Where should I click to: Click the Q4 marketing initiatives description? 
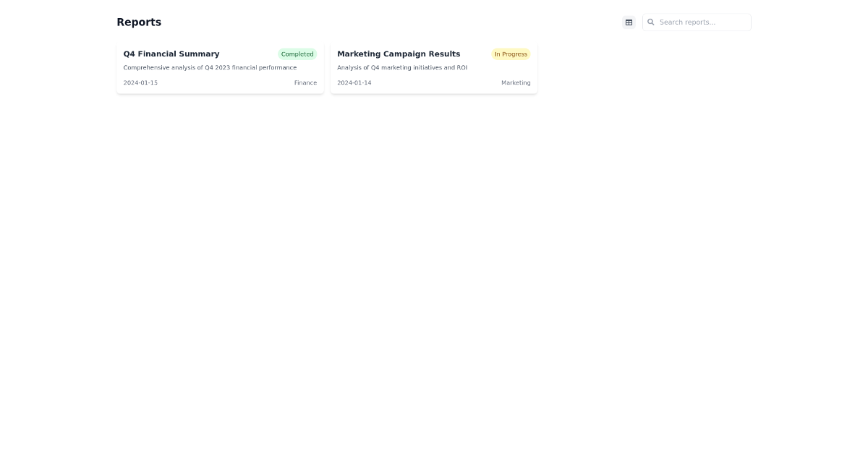coord(402,67)
